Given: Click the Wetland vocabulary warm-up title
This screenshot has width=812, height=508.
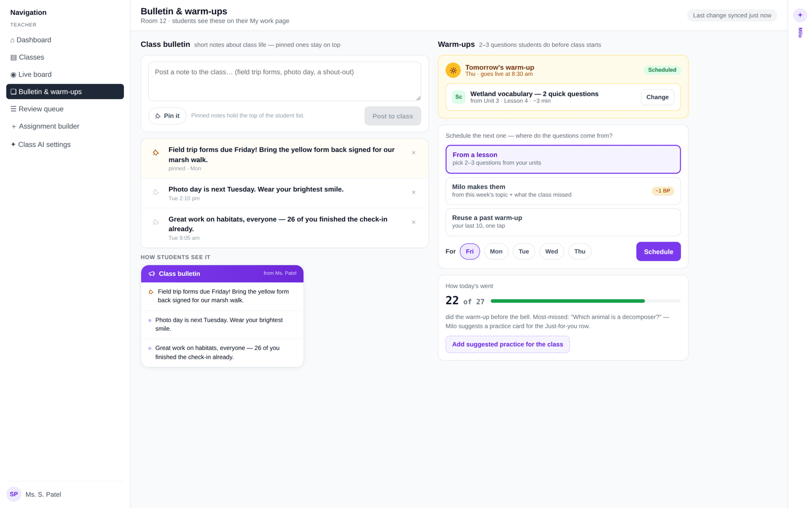Looking at the screenshot, I should click(x=534, y=94).
